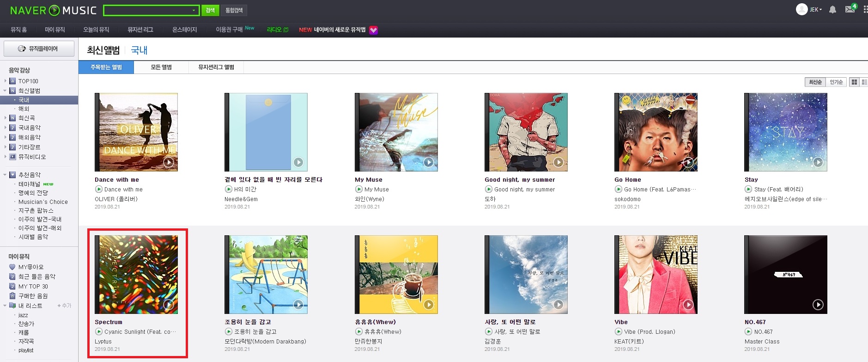Click the MY좋아요 heart icon
This screenshot has width=868, height=362.
coord(12,267)
